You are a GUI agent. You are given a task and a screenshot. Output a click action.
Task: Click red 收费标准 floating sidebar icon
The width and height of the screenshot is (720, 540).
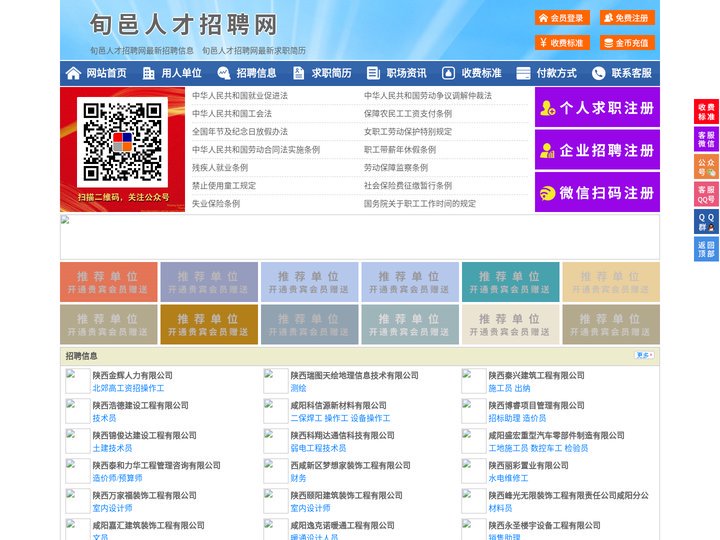706,111
